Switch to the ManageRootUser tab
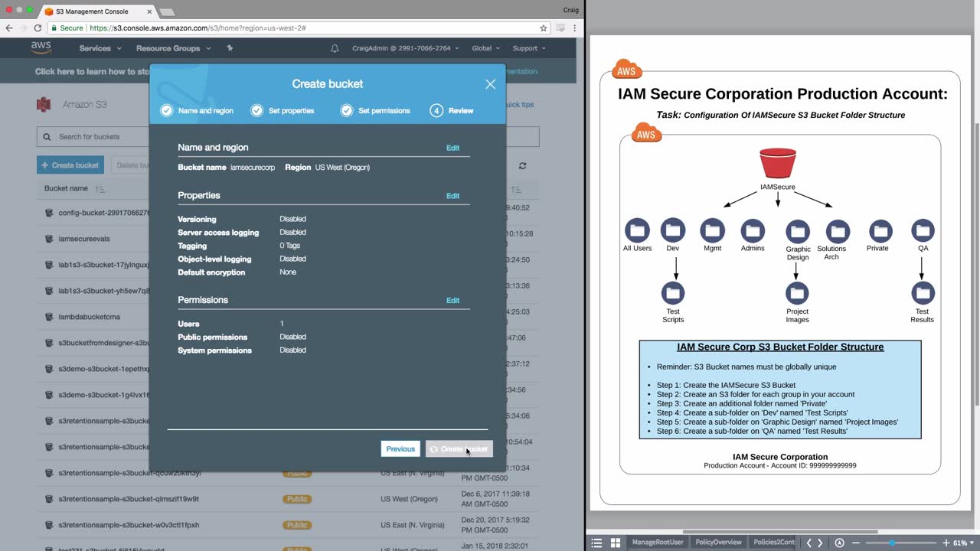The image size is (980, 551). pos(657,543)
